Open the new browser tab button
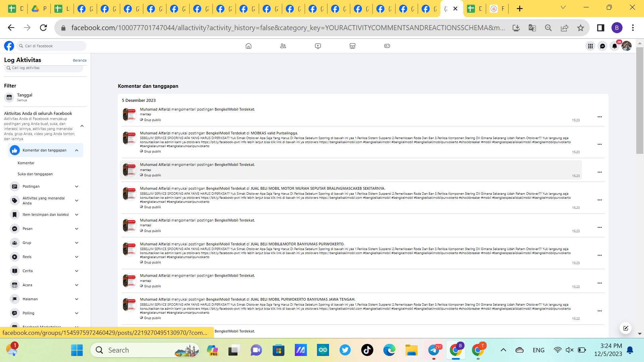644x362 pixels. point(520,9)
